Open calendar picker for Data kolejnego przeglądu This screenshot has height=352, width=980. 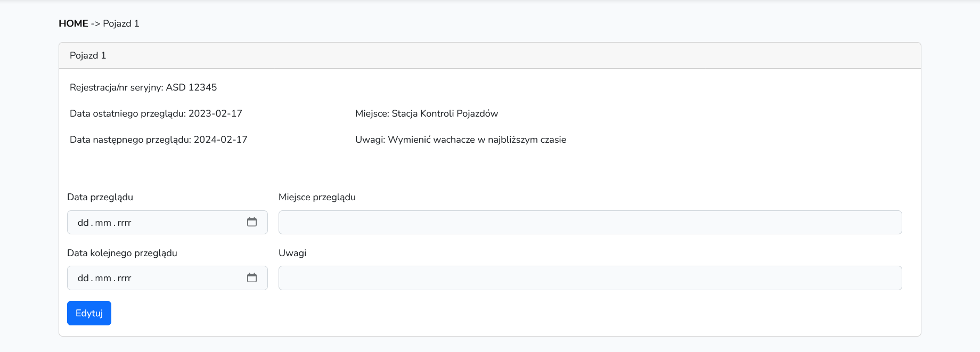click(x=252, y=278)
